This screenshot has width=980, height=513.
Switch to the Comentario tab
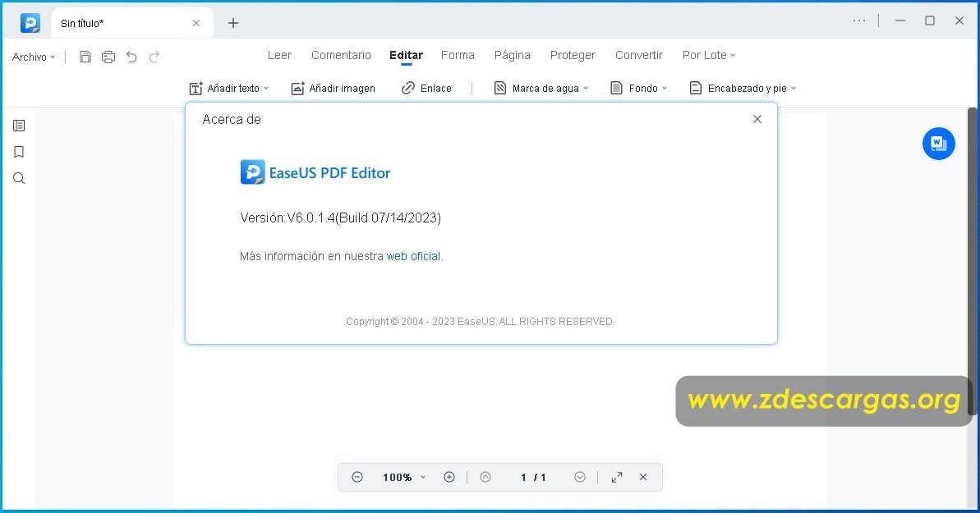[341, 55]
